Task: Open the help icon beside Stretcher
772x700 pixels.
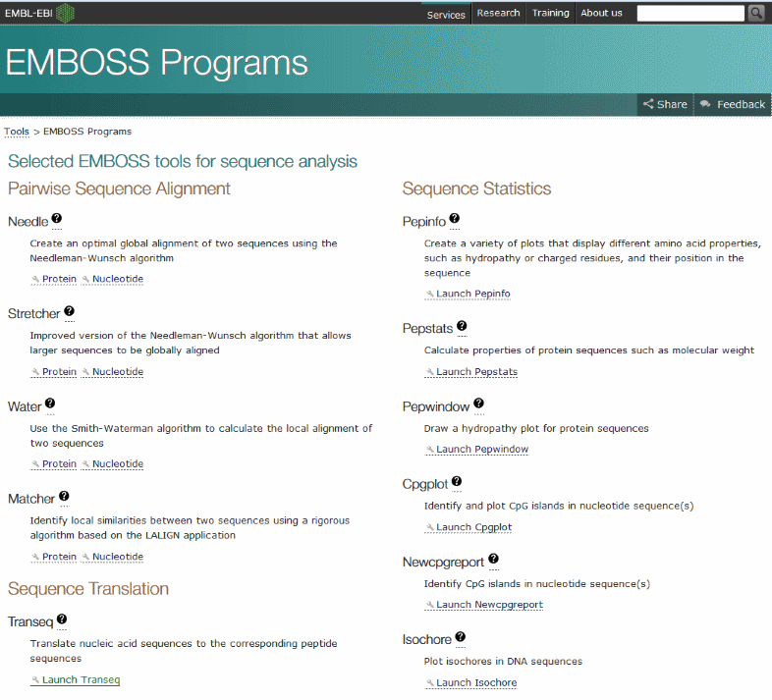Action: click(69, 312)
